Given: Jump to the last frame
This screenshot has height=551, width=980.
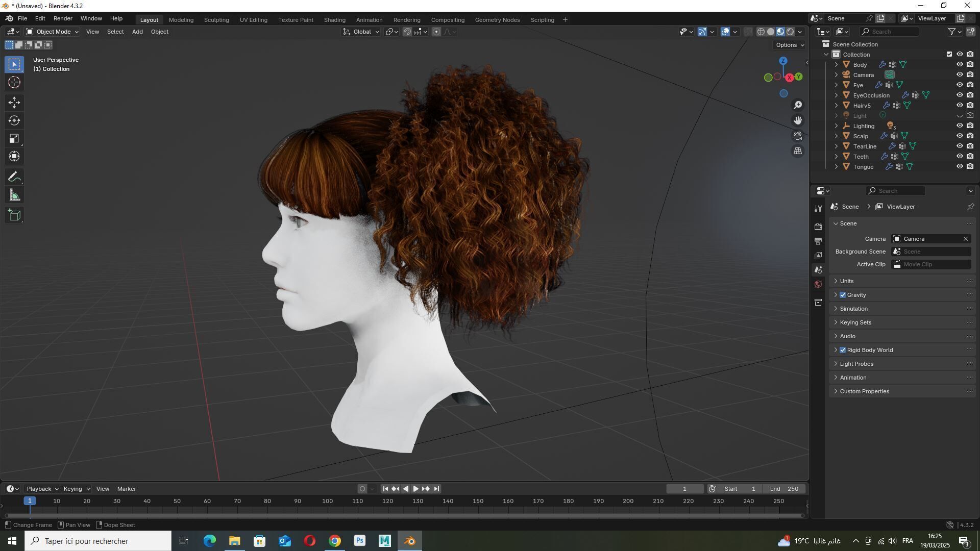Looking at the screenshot, I should (x=436, y=489).
